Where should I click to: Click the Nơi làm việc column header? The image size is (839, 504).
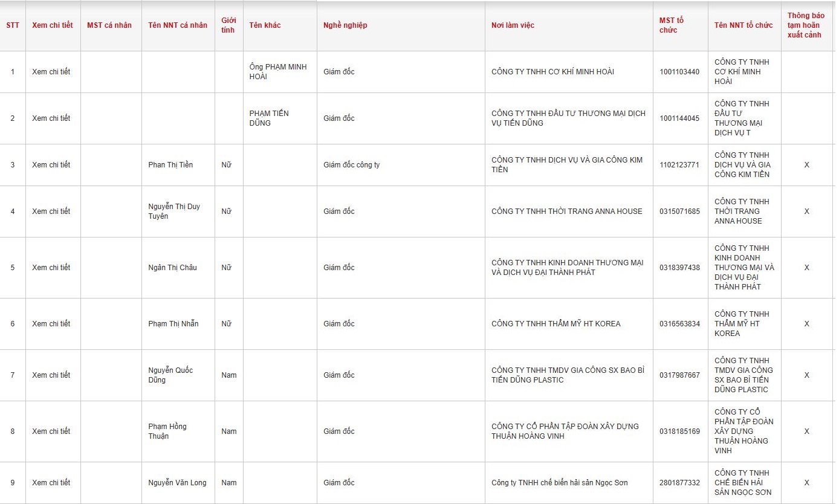[513, 25]
